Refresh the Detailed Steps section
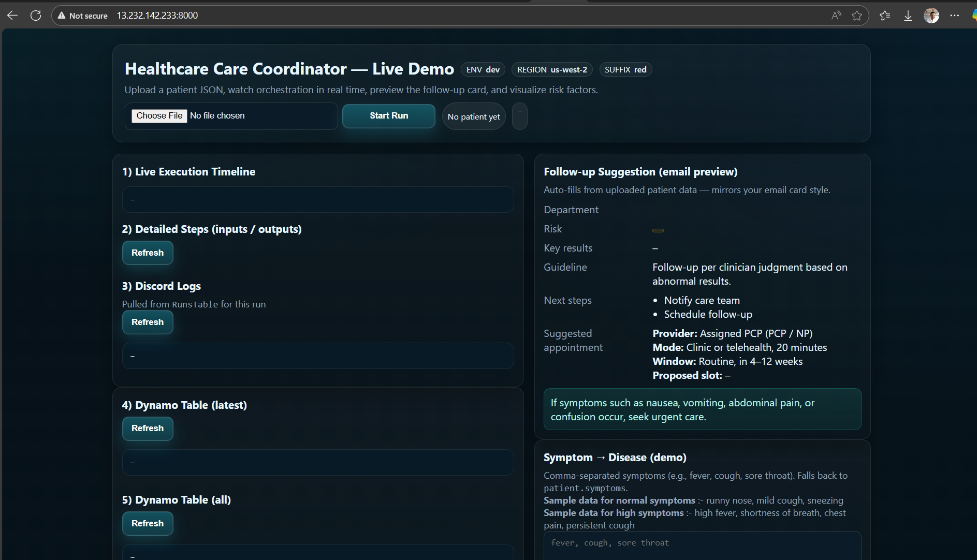The height and width of the screenshot is (560, 977). tap(148, 253)
